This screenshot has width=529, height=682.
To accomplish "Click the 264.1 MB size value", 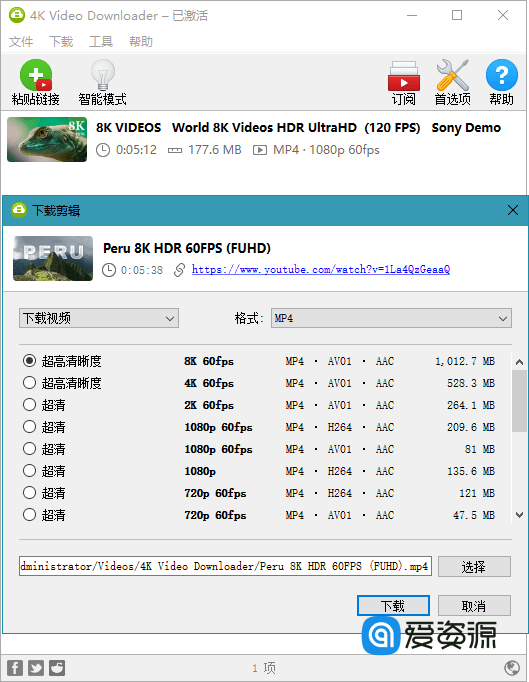I will (x=471, y=405).
